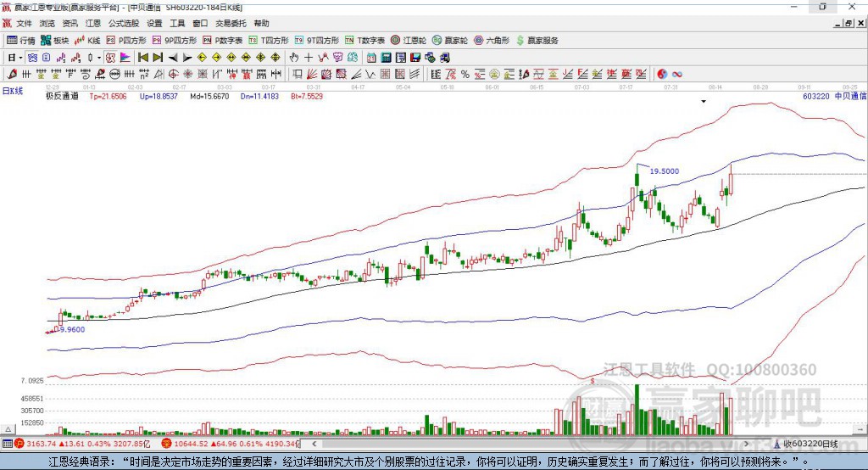Open the P数字表 tool
The width and height of the screenshot is (868, 470).
(223, 41)
